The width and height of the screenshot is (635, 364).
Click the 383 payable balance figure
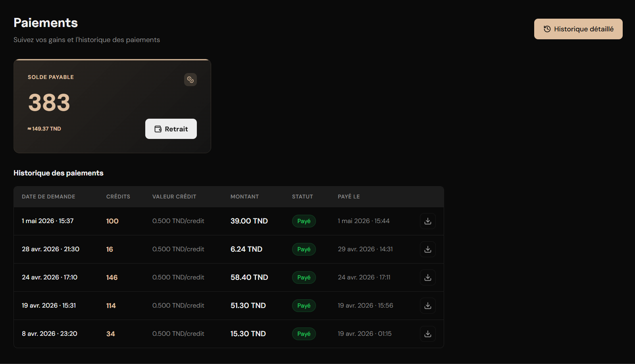[49, 102]
